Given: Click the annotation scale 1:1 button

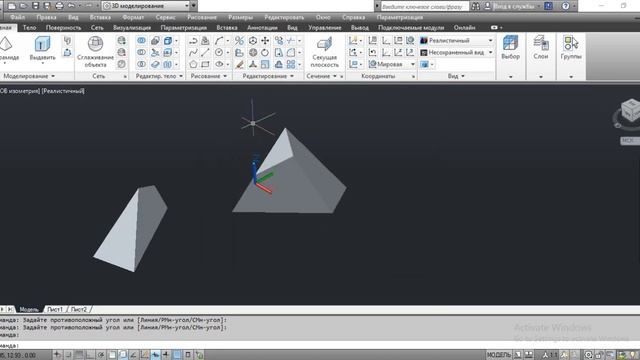Looking at the screenshot, I should [549, 355].
